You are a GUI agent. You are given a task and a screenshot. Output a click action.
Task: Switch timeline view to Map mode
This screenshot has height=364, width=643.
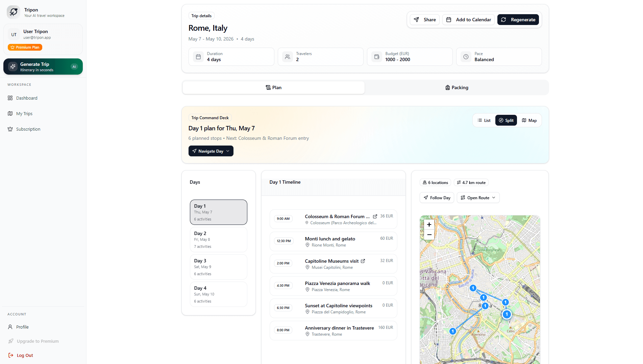click(529, 120)
